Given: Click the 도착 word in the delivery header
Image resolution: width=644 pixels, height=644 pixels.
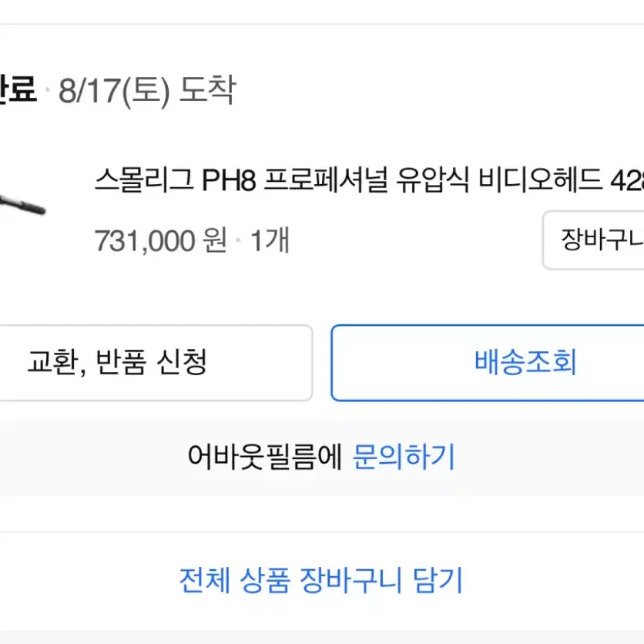Looking at the screenshot, I should pos(208,89).
